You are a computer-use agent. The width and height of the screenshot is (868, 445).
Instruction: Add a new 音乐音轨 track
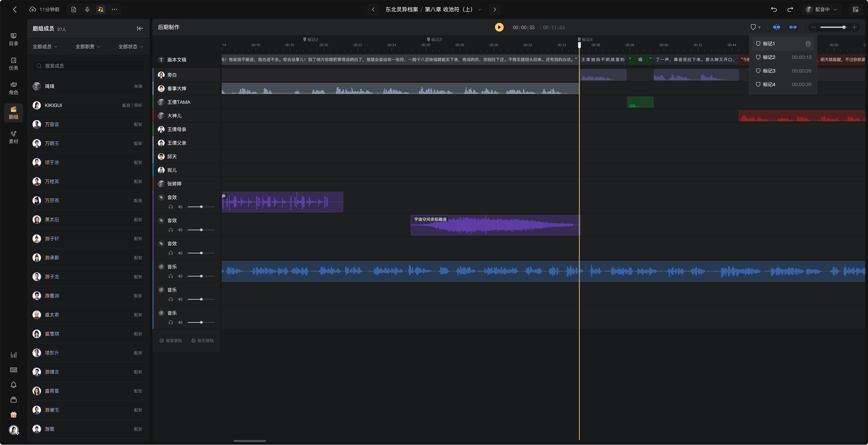(x=203, y=341)
